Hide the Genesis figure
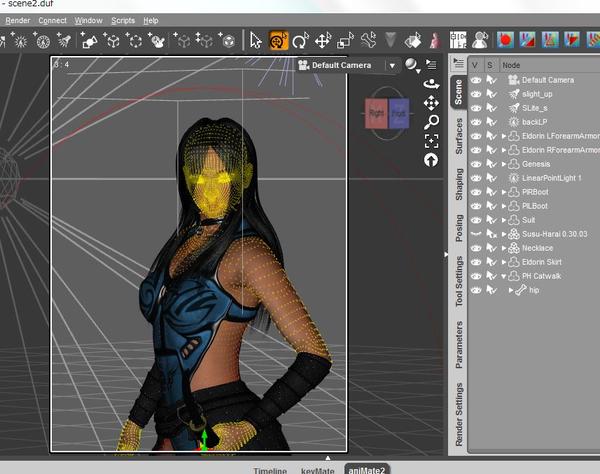The width and height of the screenshot is (600, 474). tap(476, 164)
